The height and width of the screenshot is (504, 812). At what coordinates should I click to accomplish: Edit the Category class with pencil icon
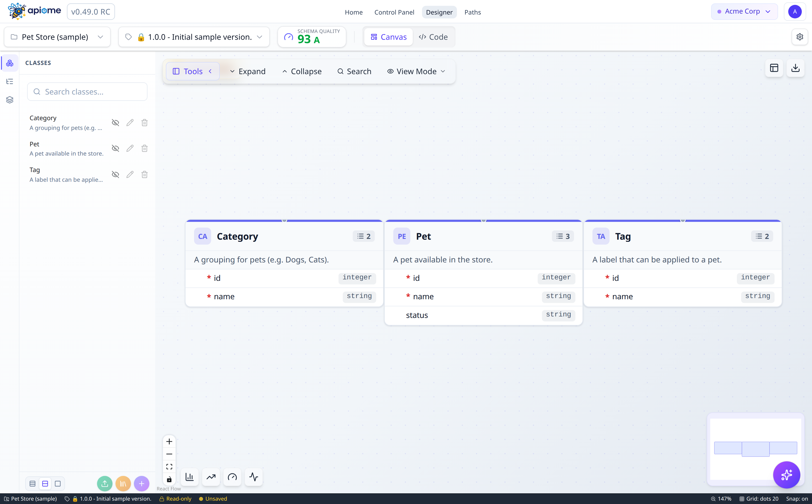tap(130, 123)
